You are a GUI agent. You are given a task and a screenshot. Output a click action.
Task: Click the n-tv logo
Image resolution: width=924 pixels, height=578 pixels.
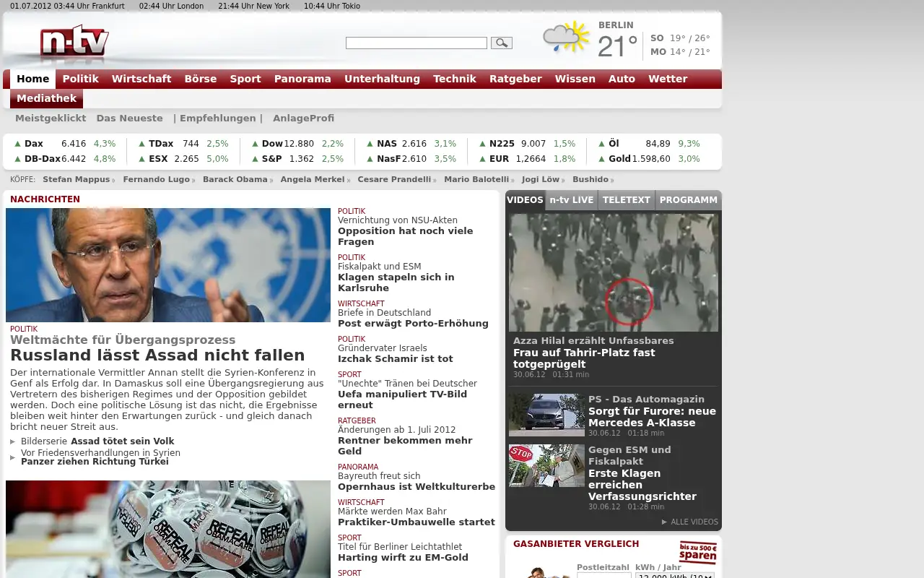(74, 40)
